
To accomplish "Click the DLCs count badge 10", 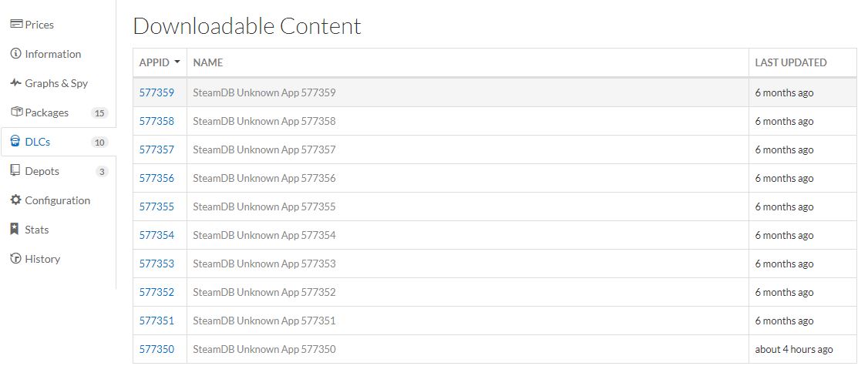I will (x=99, y=143).
